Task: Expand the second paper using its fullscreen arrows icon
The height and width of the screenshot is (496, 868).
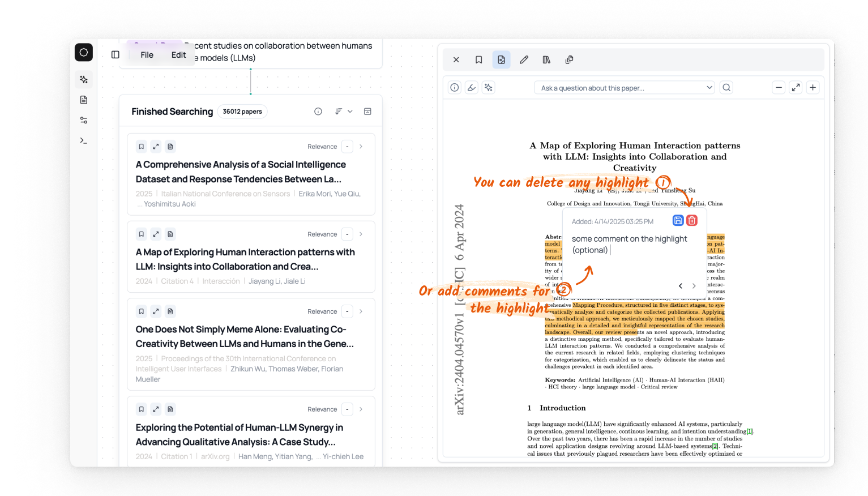Action: [x=156, y=234]
